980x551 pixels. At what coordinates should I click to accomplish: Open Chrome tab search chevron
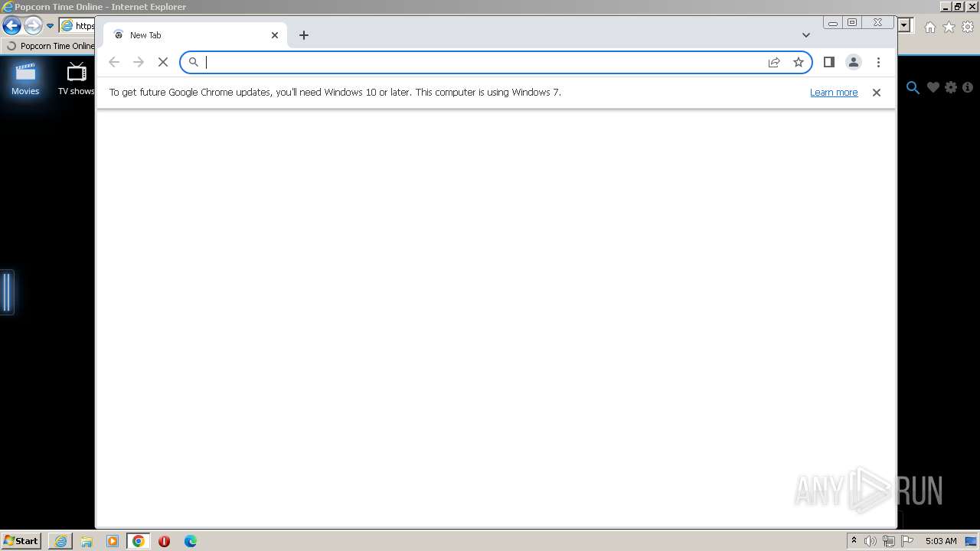coord(805,35)
